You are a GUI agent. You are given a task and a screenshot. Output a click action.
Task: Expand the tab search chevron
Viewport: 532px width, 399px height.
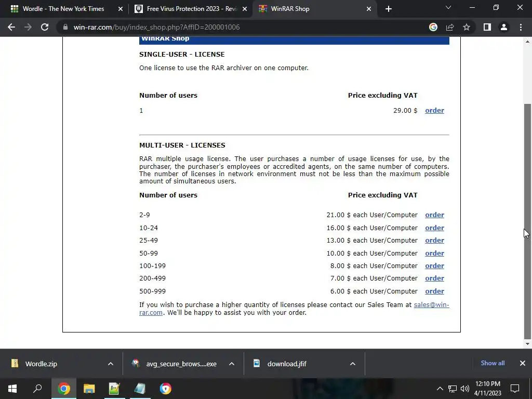[x=448, y=7]
